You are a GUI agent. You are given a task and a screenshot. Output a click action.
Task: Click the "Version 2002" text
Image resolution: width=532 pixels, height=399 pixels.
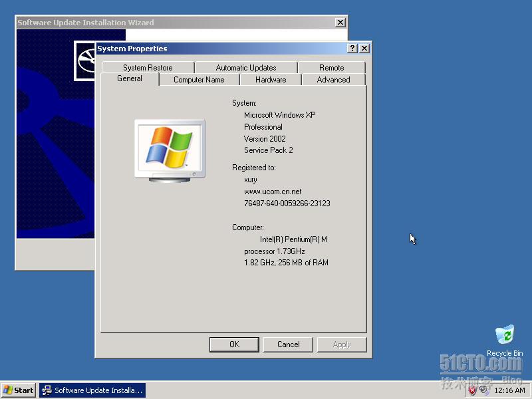[x=265, y=139]
